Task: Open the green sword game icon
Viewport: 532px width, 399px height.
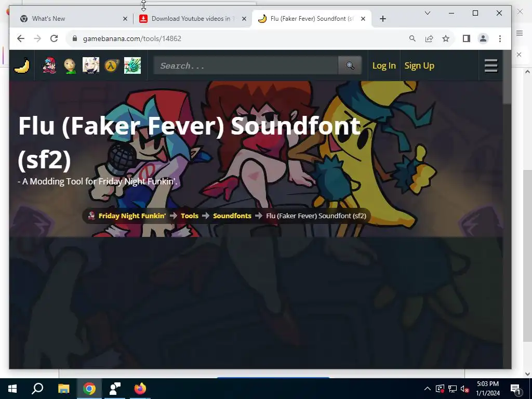Action: tap(132, 65)
